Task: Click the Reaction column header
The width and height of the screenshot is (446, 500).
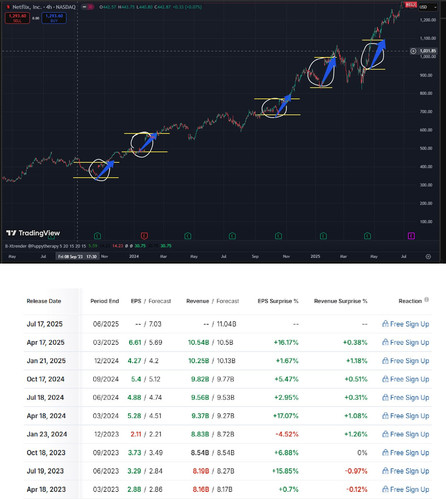Action: click(410, 301)
